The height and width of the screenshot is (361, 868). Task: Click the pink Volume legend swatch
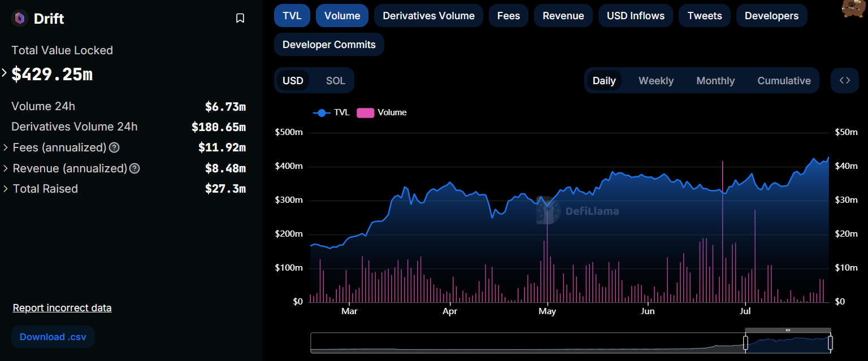tap(366, 112)
